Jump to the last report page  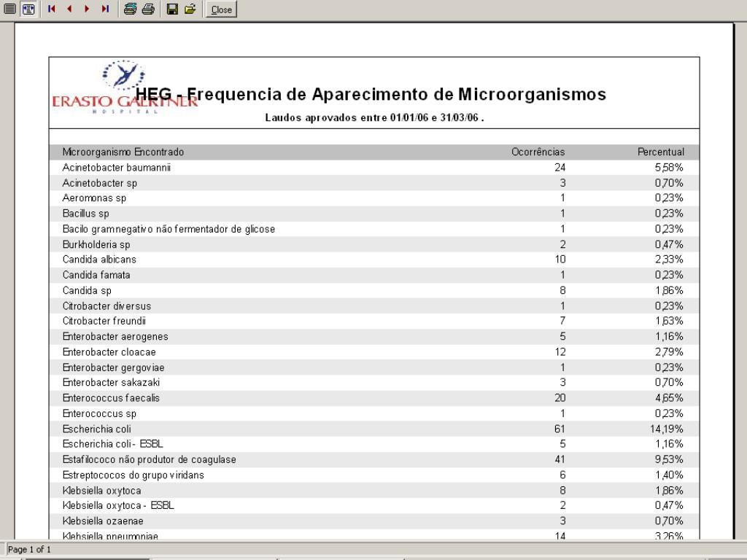click(x=105, y=9)
